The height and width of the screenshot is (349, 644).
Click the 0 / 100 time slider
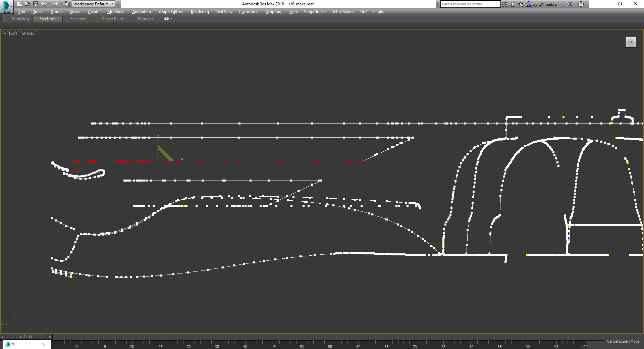pos(26,337)
